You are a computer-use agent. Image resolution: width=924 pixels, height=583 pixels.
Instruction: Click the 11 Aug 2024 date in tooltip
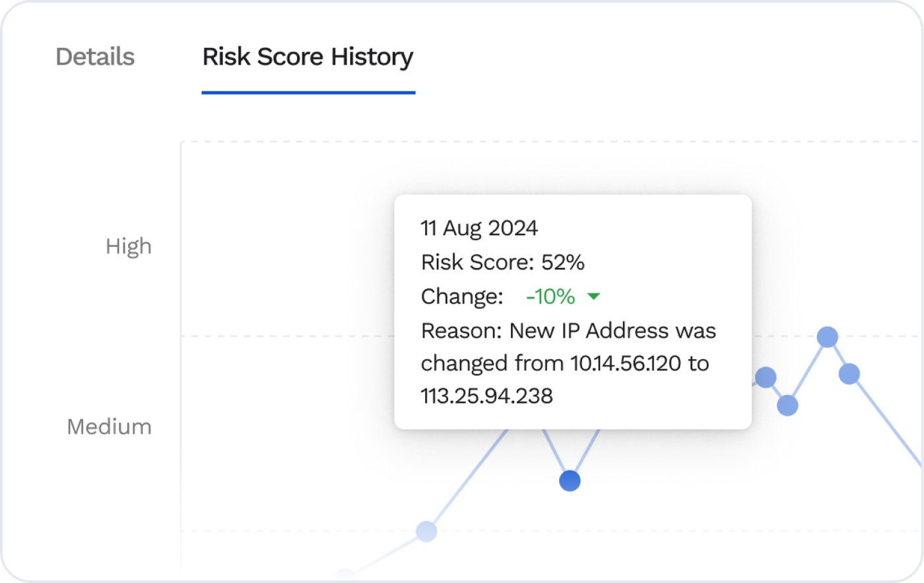(479, 228)
